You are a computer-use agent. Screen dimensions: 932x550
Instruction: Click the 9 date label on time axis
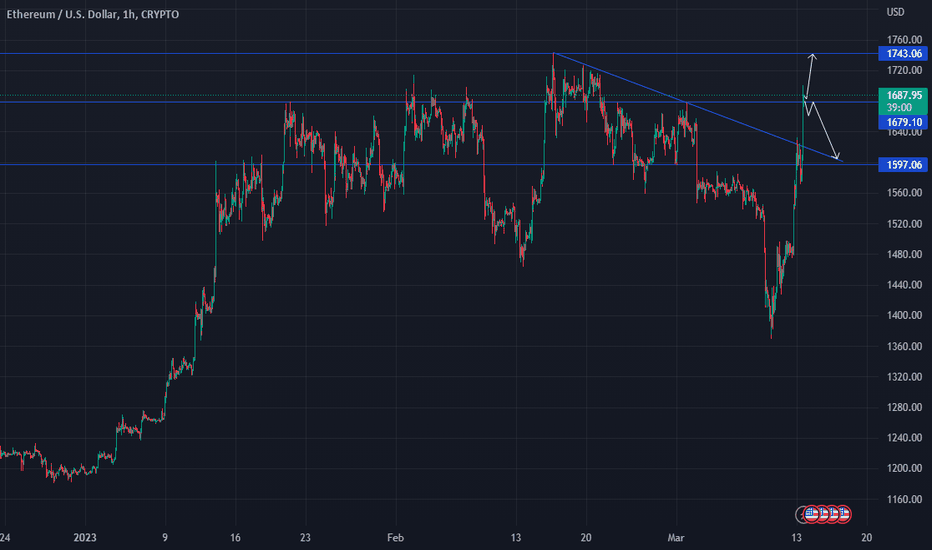coord(165,538)
